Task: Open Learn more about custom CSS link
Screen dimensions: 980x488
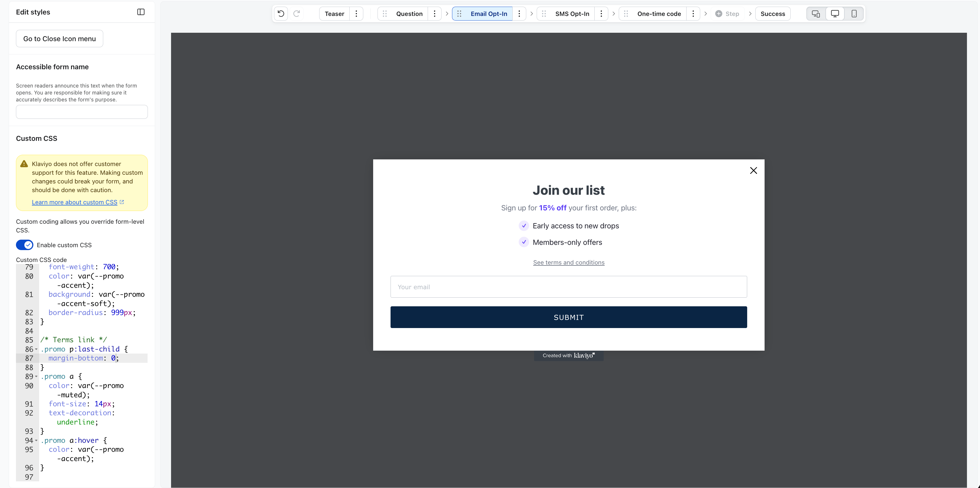Action: point(75,202)
